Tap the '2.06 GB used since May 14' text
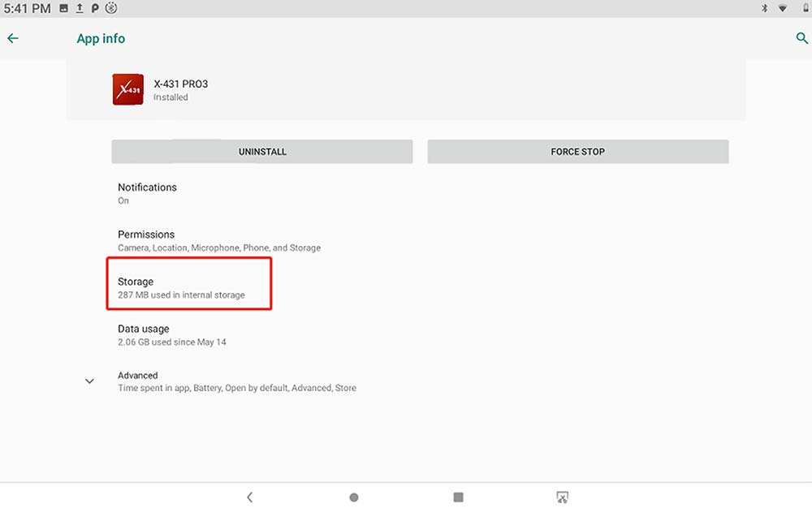Screen dimensions: 812x508 [x=172, y=342]
